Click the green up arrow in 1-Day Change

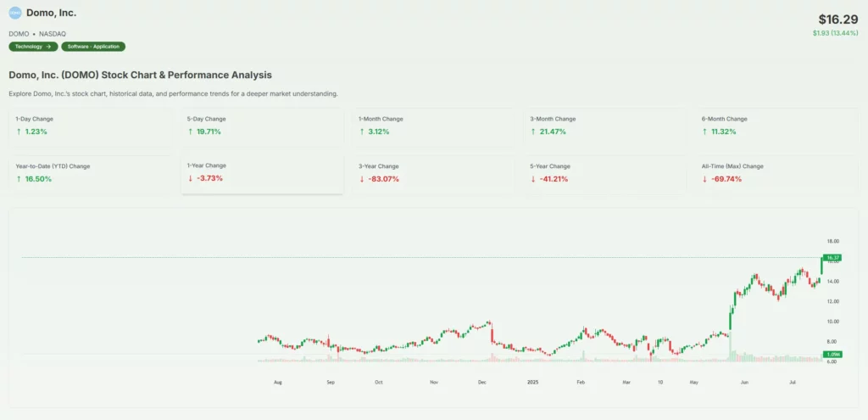(x=19, y=132)
